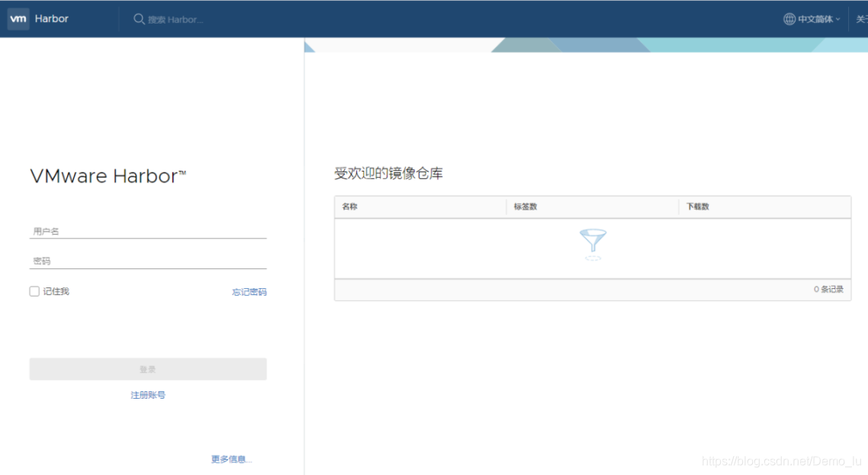This screenshot has height=475, width=868.
Task: Click the VMware vm logo icon
Action: pyautogui.click(x=18, y=19)
